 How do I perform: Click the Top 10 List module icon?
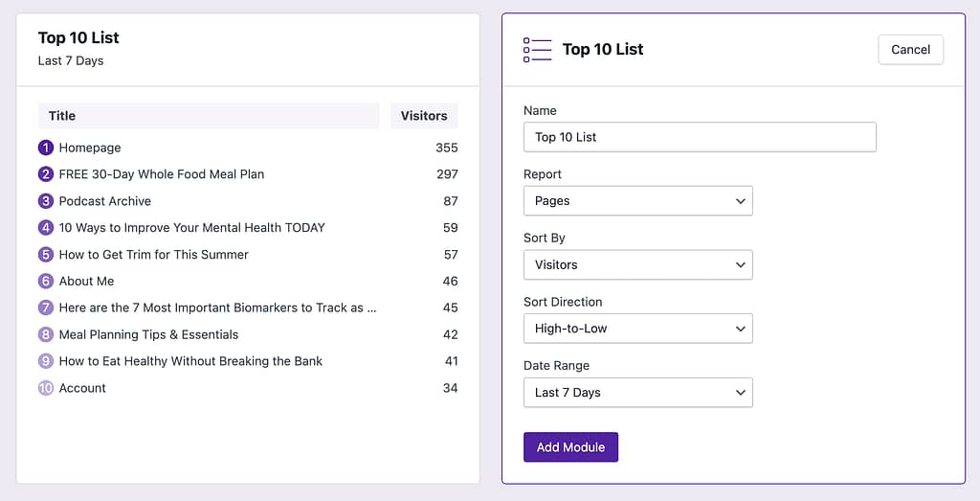coord(538,50)
